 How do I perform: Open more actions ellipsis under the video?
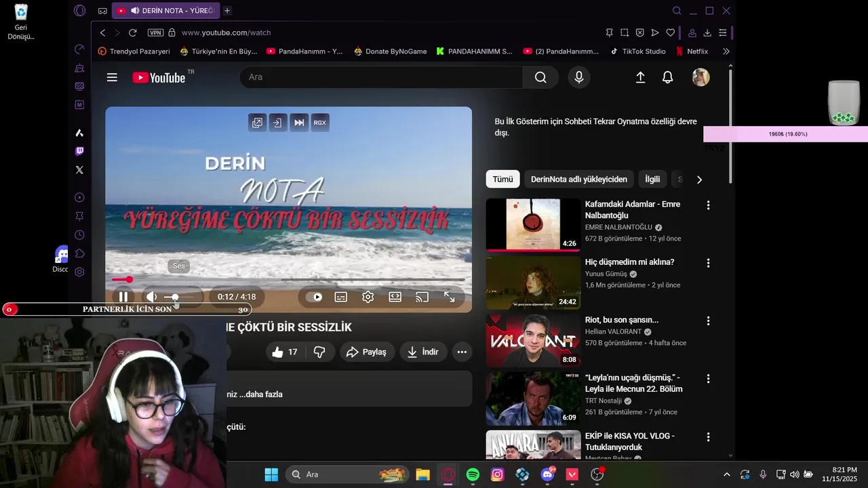click(462, 352)
